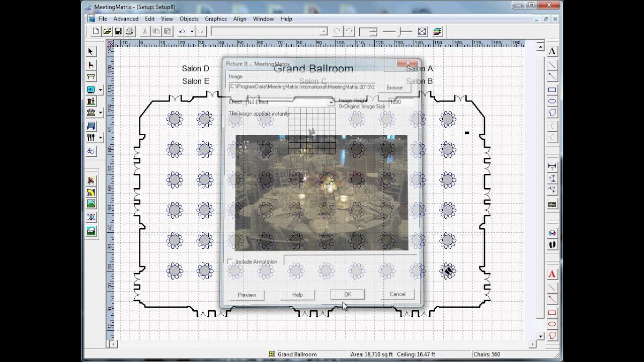The height and width of the screenshot is (362, 644).
Task: Select the blue rectangle drawing tool
Action: pos(552,90)
